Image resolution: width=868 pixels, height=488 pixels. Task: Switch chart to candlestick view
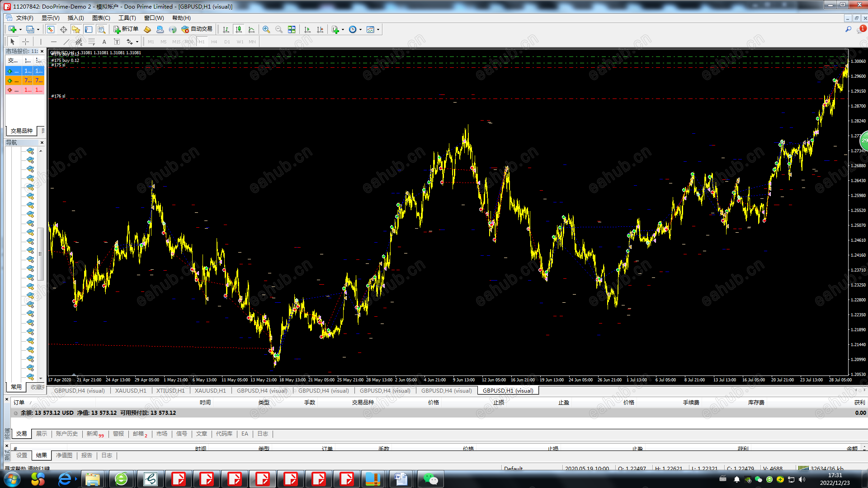239,29
